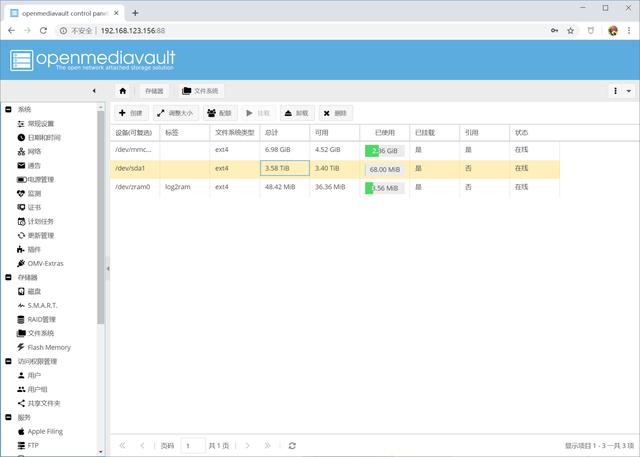Collapse the 系统 (System) tree group
This screenshot has height=457, width=640.
coord(8,109)
